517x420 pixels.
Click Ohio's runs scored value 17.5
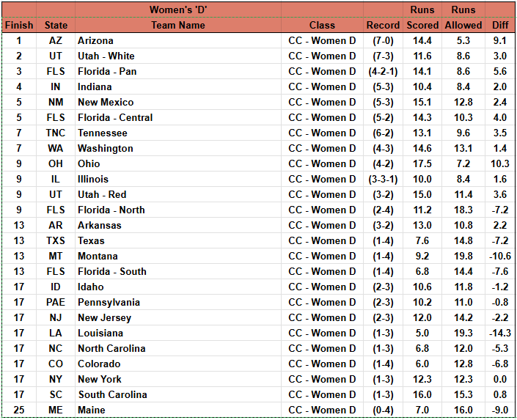click(422, 164)
